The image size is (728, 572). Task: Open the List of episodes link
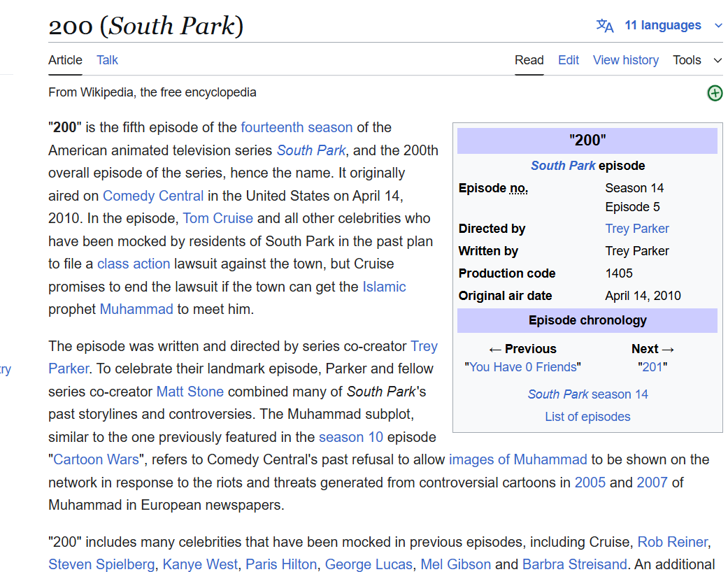tap(588, 417)
